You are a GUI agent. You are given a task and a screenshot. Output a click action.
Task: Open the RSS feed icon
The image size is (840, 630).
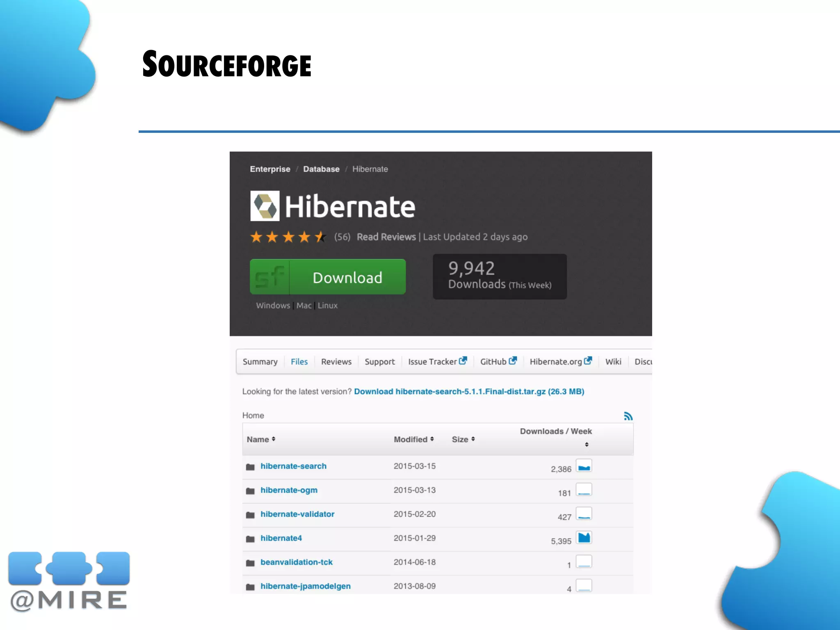628,416
